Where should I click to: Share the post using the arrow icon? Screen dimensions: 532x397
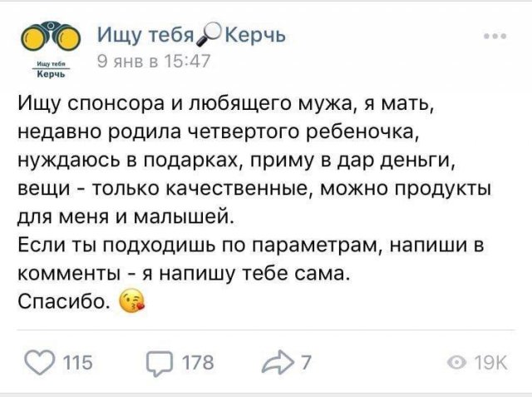tap(278, 362)
